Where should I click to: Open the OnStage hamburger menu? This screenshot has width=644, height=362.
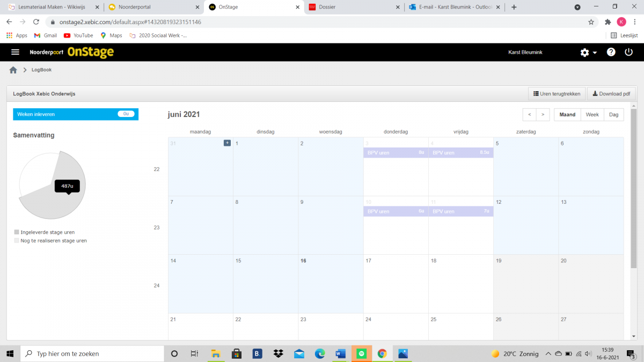(15, 52)
